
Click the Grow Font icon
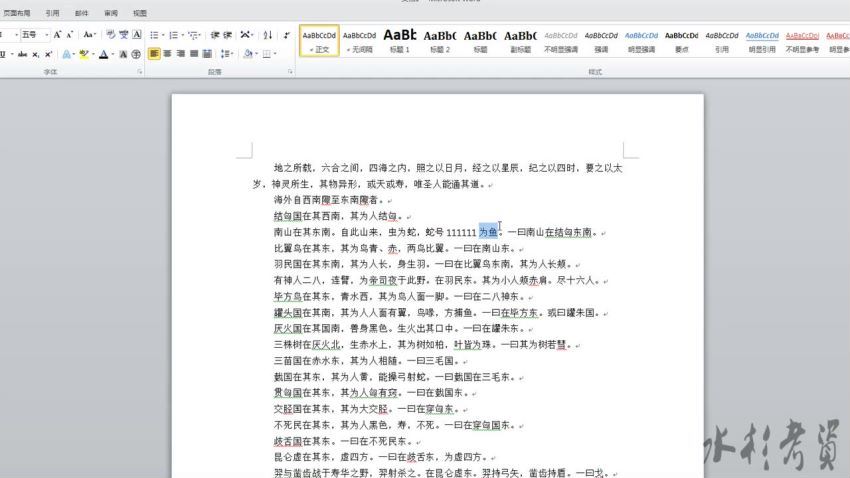[x=57, y=35]
